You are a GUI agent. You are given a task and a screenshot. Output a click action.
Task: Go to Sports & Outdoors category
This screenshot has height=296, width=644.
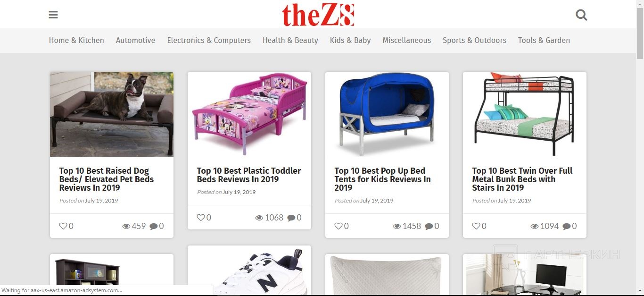click(474, 41)
